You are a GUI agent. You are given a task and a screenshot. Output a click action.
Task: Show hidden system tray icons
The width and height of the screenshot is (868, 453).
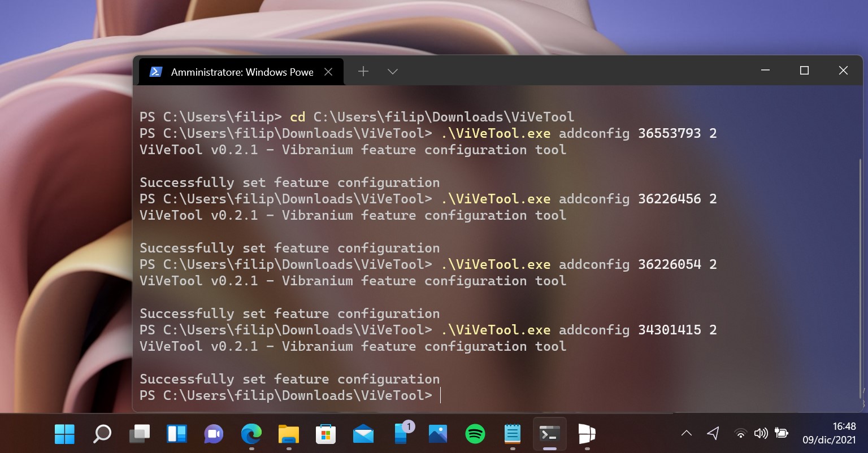(x=687, y=434)
